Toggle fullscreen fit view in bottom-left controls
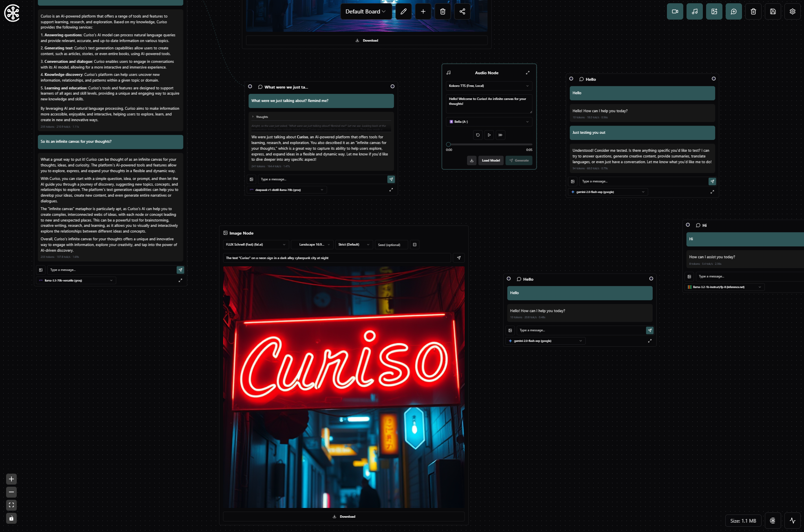The height and width of the screenshot is (532, 804). pos(11,505)
